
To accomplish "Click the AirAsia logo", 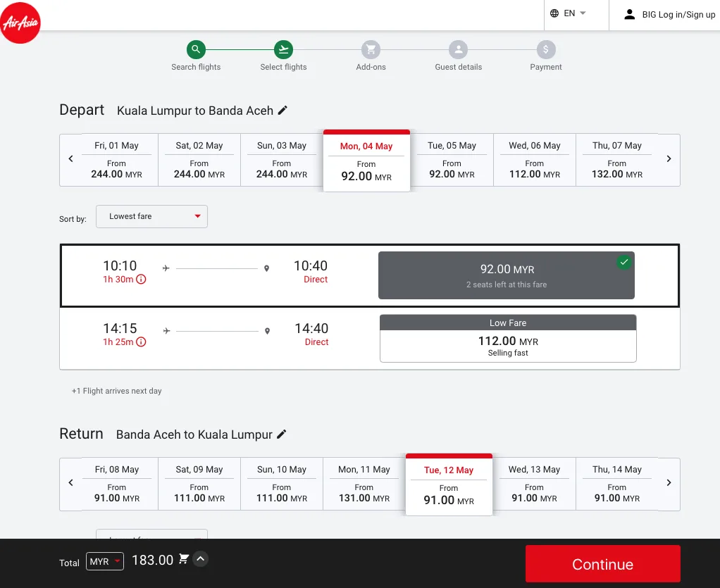I will (x=20, y=23).
